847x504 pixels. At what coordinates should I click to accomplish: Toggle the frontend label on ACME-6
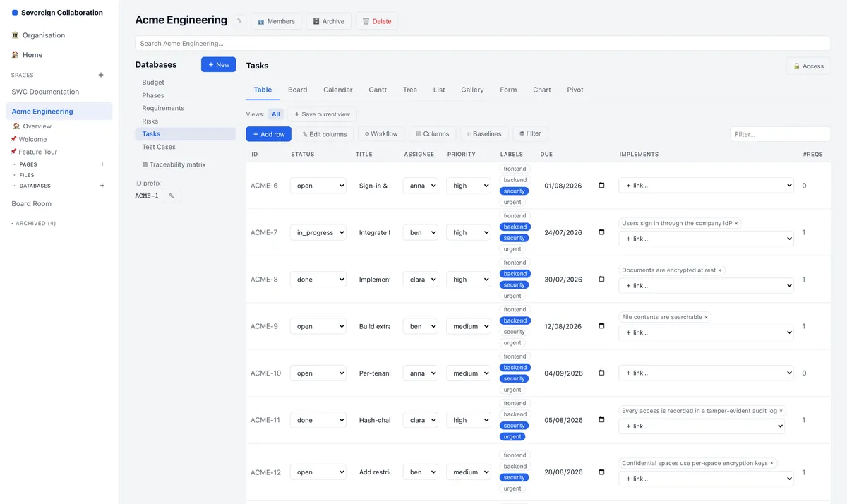tap(515, 169)
